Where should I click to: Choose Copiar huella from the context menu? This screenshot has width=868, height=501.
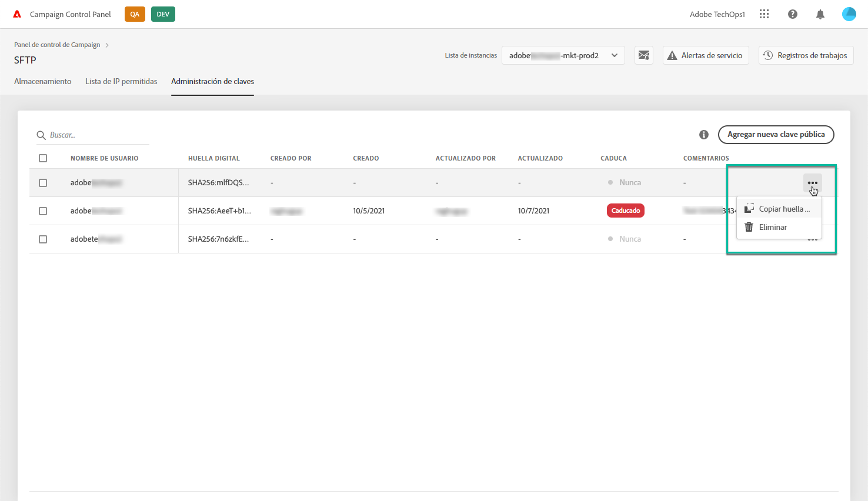point(779,209)
